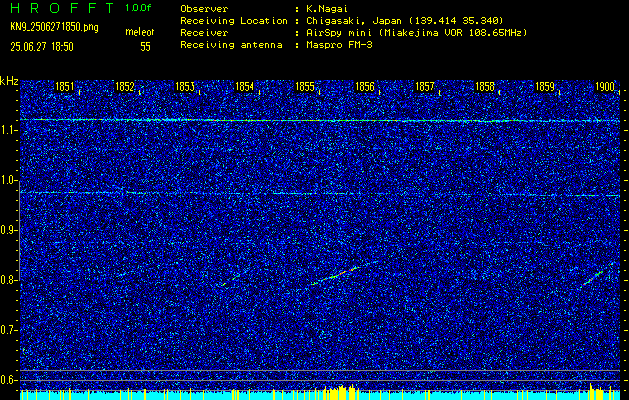
Task: Click the Maspro FM-3 antenna text
Action: (339, 45)
